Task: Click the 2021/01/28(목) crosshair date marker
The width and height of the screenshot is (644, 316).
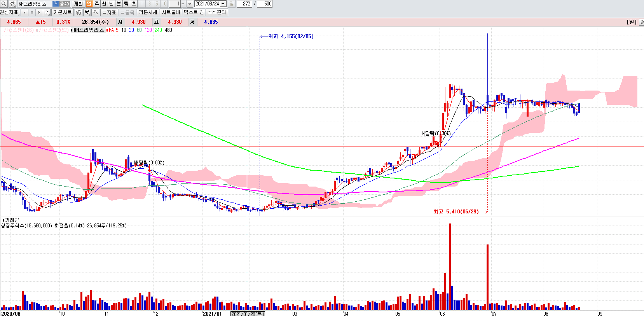Action: pyautogui.click(x=248, y=314)
